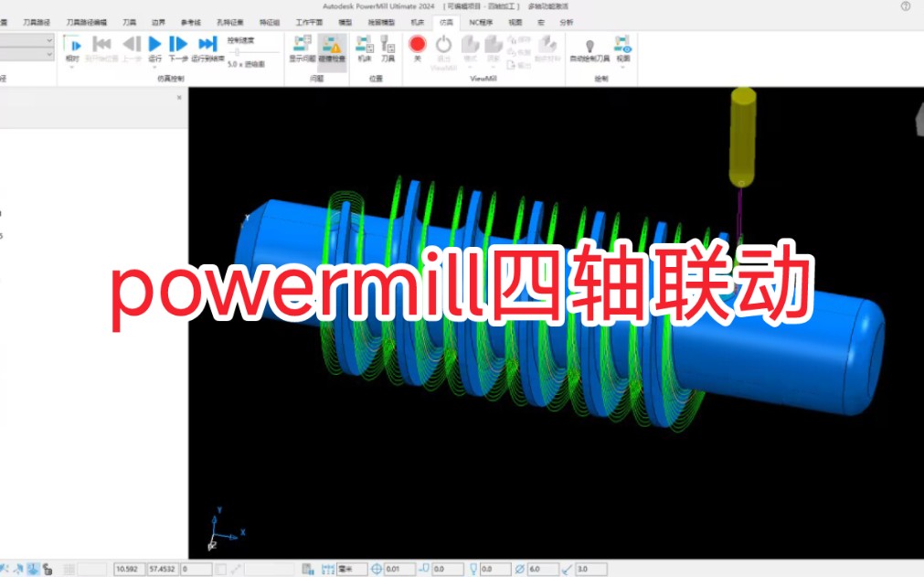The image size is (924, 577).
Task: Open the Feature Group (特征组) ribbon tab
Action: [x=270, y=22]
